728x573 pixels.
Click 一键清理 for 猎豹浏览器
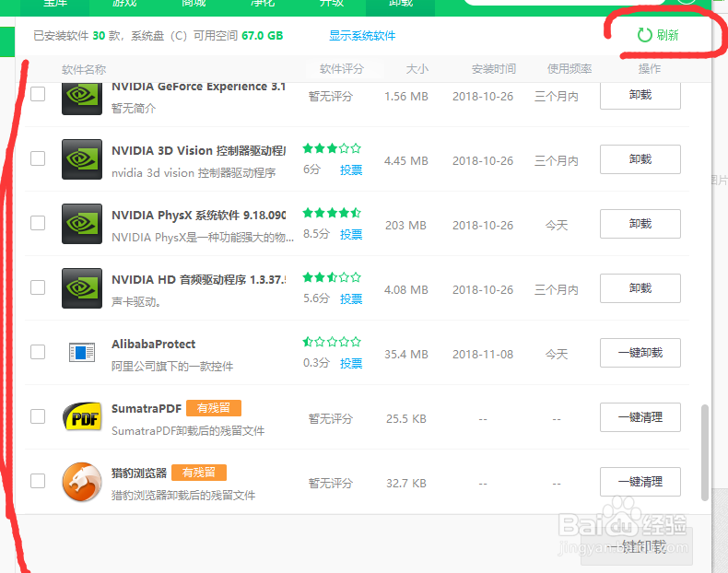pyautogui.click(x=640, y=482)
